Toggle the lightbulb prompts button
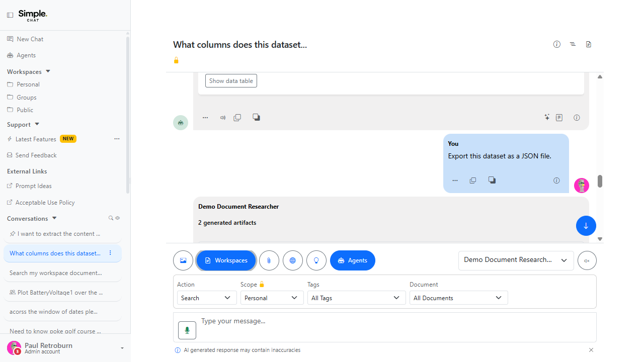This screenshot has height=362, width=644. point(316,260)
